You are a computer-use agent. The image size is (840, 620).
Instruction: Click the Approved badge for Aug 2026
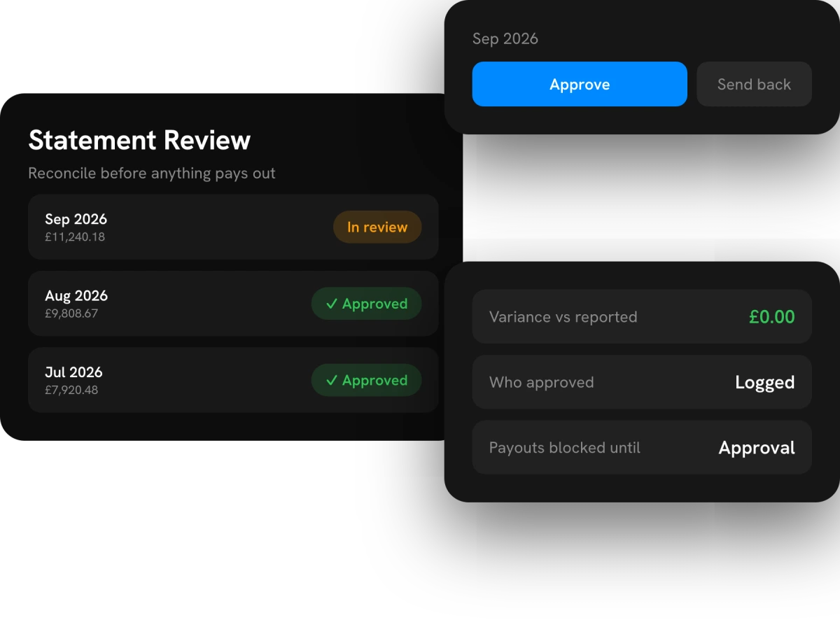coord(367,304)
